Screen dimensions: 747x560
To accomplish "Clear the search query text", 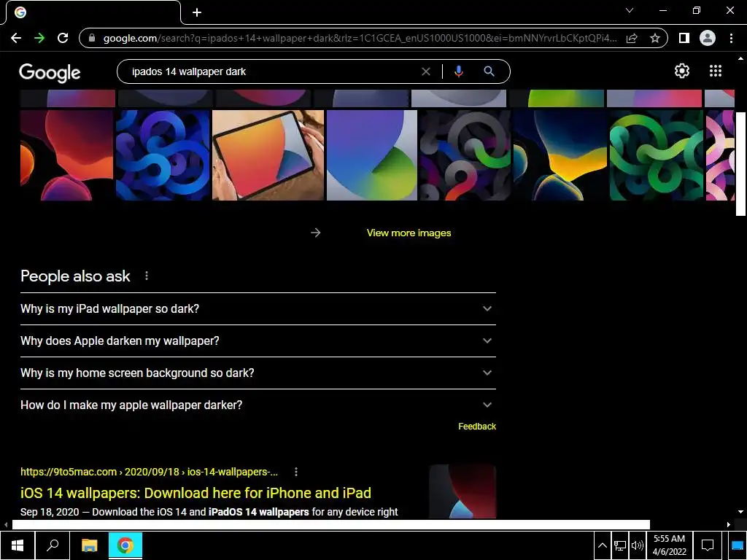I will click(426, 71).
